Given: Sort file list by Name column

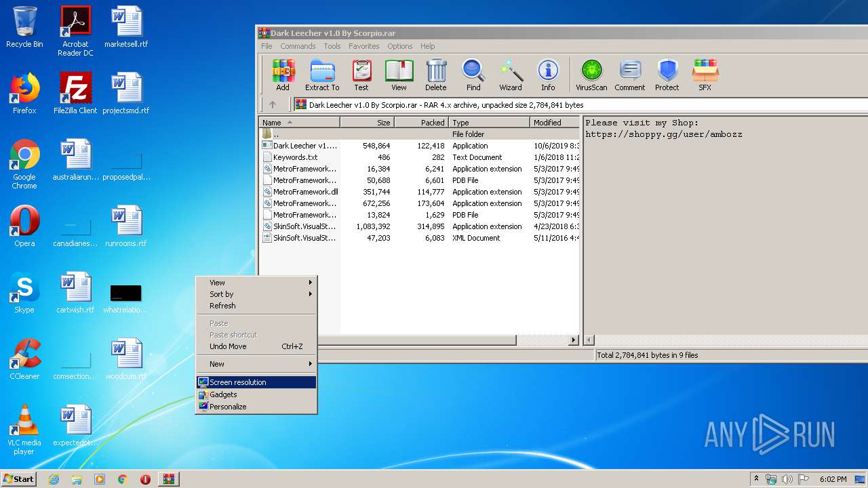Looking at the screenshot, I should pos(300,123).
